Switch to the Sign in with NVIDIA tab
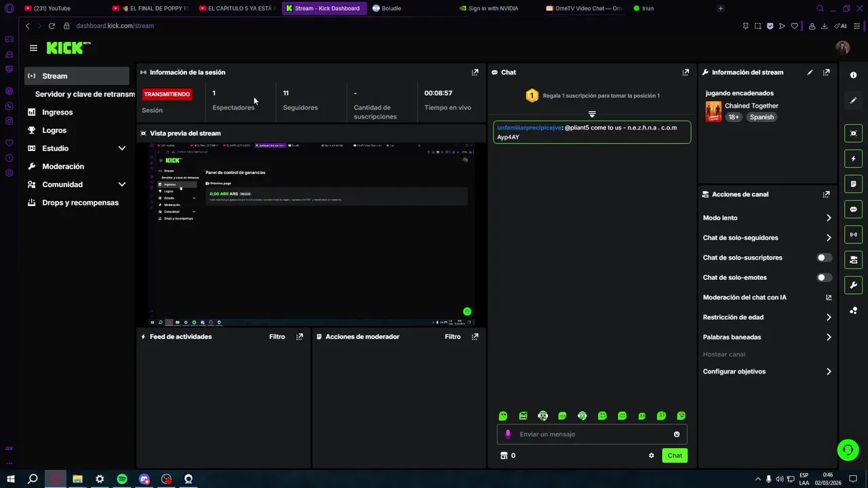Viewport: 868px width, 488px height. (493, 8)
